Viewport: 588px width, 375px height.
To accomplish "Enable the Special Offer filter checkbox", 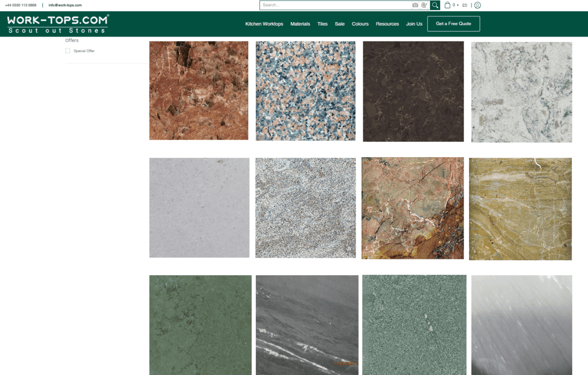I will [68, 50].
